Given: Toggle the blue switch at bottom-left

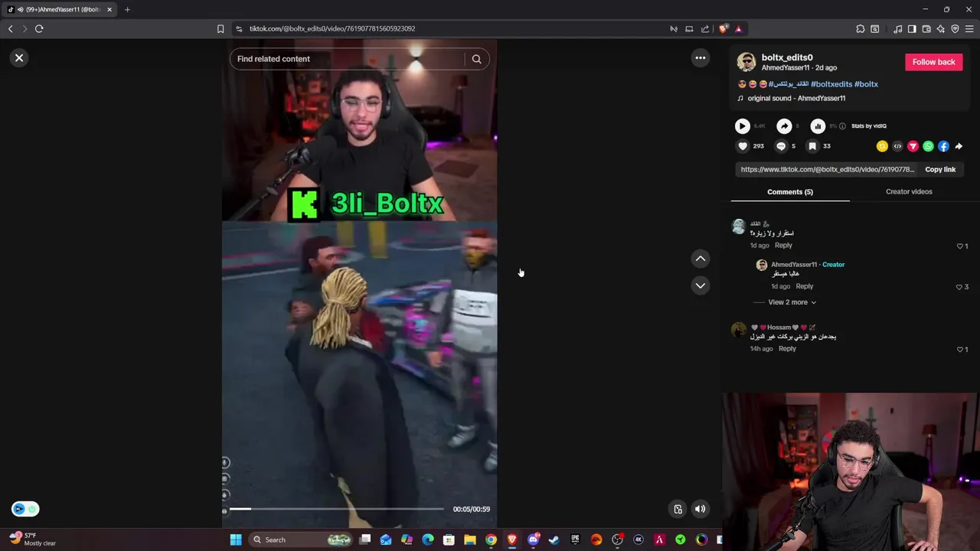Looking at the screenshot, I should (x=24, y=509).
